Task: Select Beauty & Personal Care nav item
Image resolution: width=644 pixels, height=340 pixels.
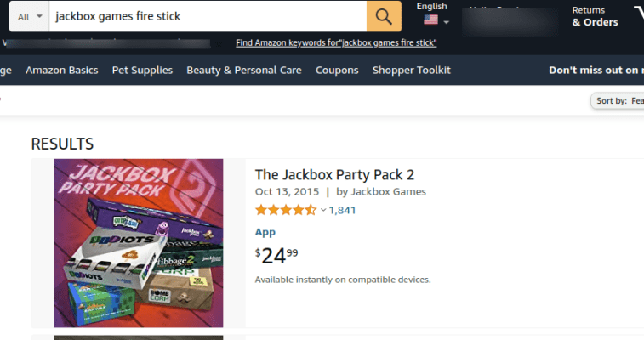Action: pyautogui.click(x=243, y=70)
